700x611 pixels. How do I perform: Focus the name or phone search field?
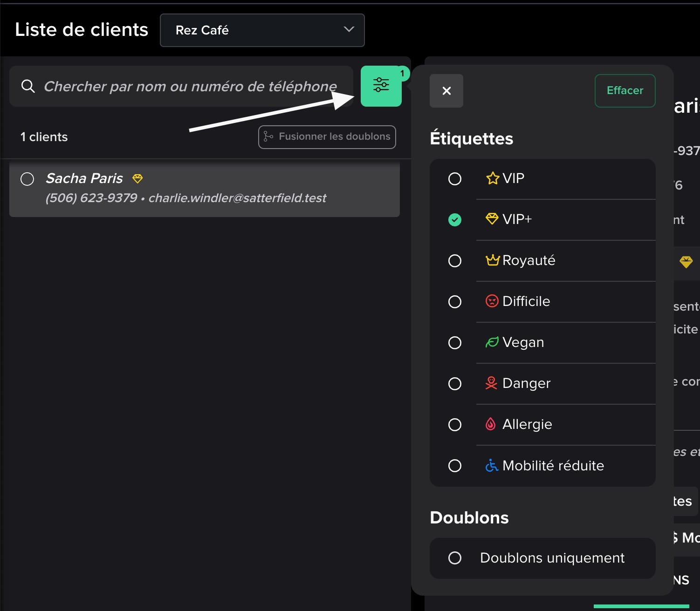[190, 86]
